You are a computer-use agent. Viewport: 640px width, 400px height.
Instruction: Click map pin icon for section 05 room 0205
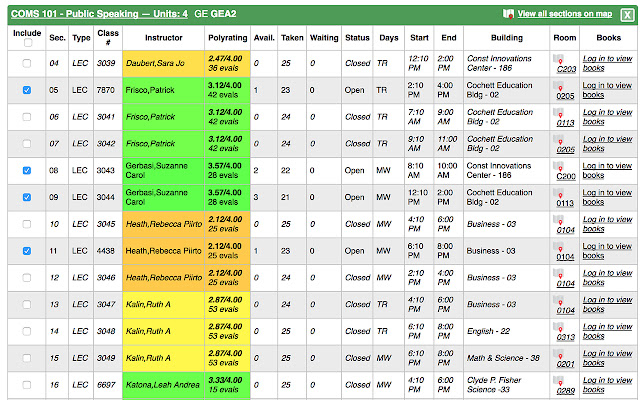pos(558,87)
